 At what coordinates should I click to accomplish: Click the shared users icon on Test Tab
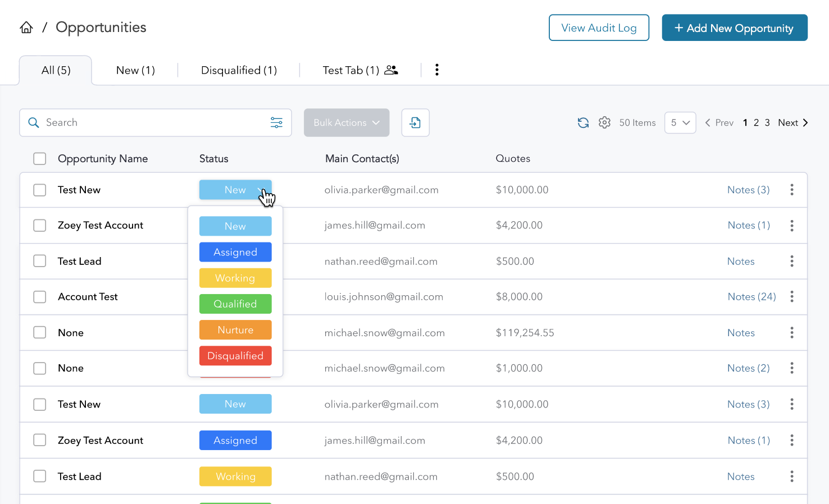point(391,70)
